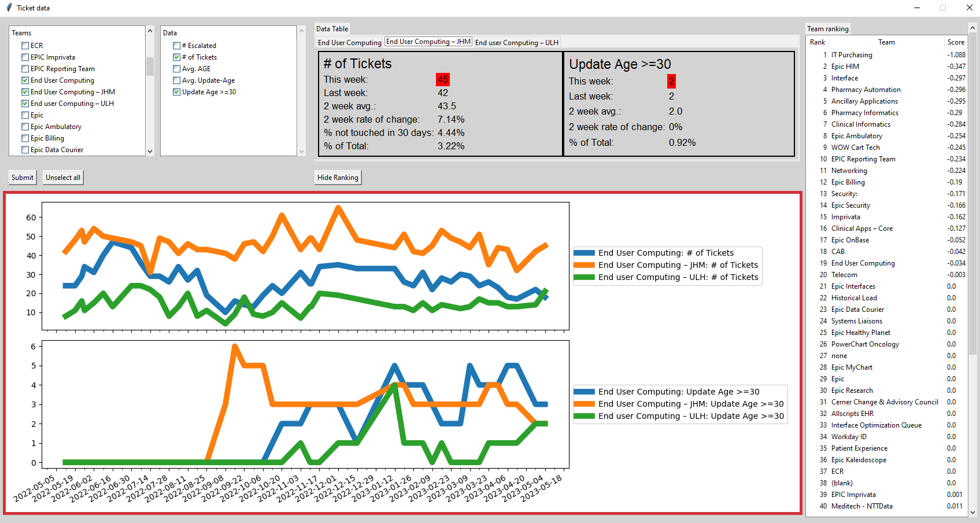This screenshot has width=980, height=523.
Task: Select the Epic Security ranking row
Action: point(886,205)
